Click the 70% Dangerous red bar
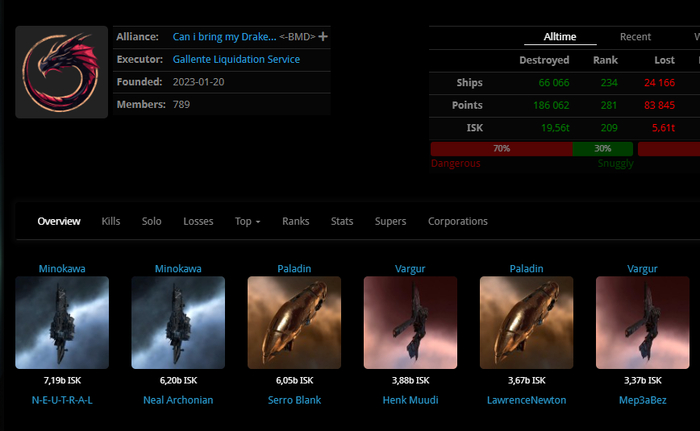Viewport: 700px width, 431px height. click(x=501, y=148)
